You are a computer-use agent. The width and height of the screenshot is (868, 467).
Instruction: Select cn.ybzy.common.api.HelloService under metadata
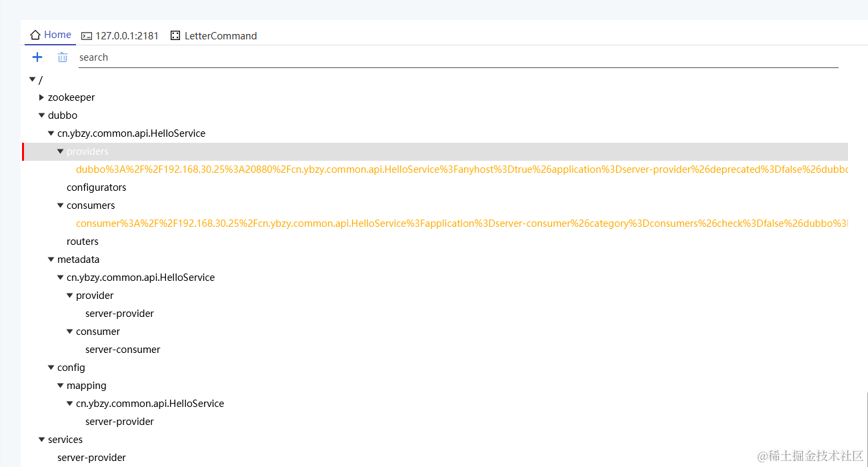click(x=141, y=278)
